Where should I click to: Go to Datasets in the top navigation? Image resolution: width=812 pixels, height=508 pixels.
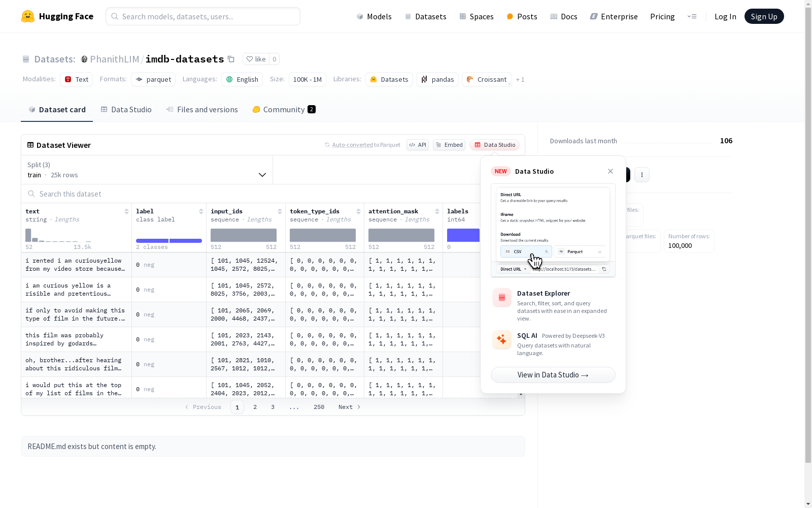point(425,16)
